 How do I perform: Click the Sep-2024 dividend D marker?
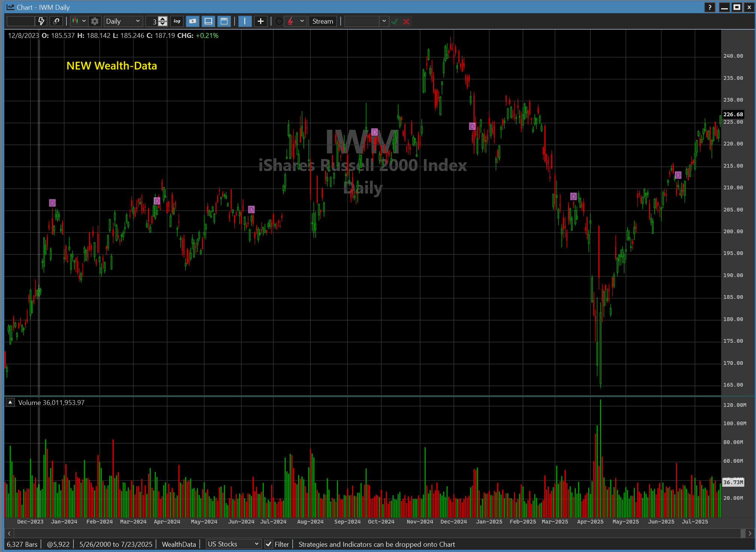tap(374, 132)
